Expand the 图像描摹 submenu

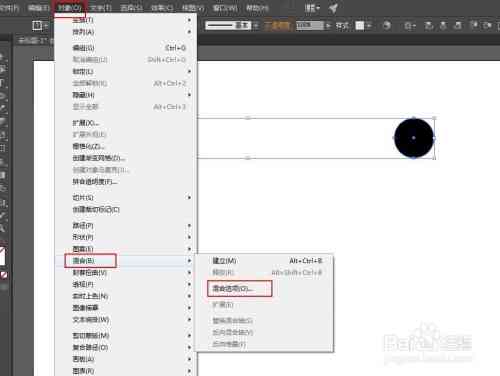coord(126,308)
